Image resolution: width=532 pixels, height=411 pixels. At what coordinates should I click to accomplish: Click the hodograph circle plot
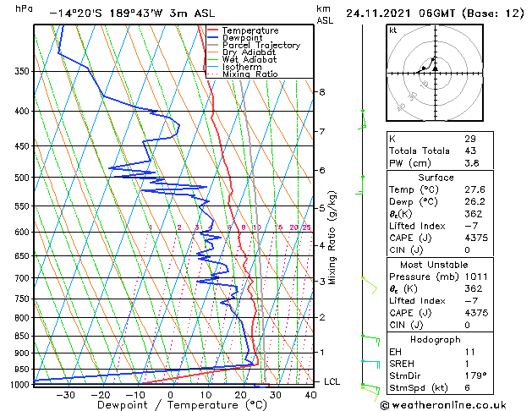pyautogui.click(x=435, y=73)
